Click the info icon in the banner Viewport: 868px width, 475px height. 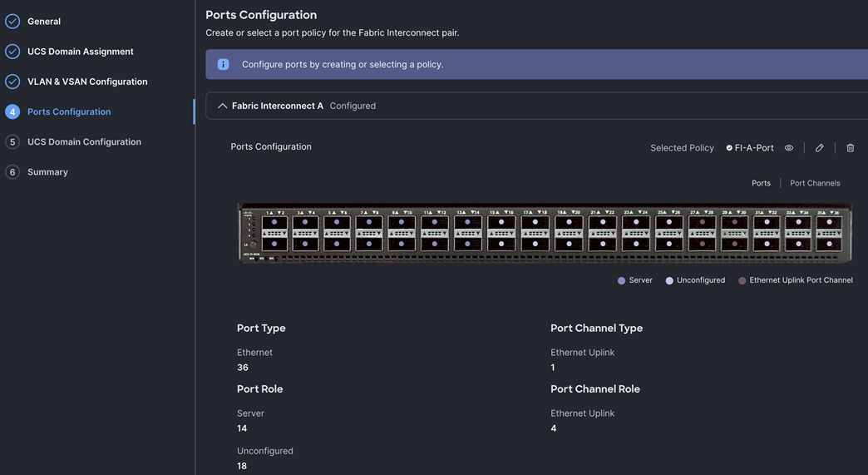[x=223, y=64]
